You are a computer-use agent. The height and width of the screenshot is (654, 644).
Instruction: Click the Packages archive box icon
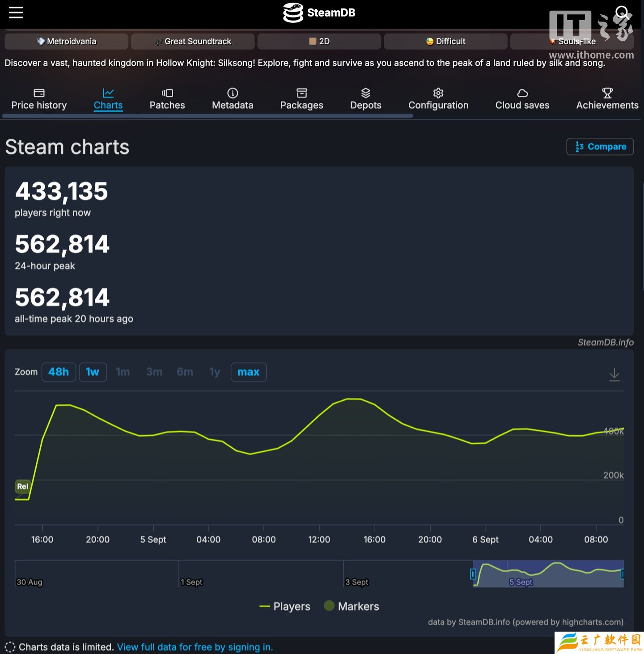(302, 93)
